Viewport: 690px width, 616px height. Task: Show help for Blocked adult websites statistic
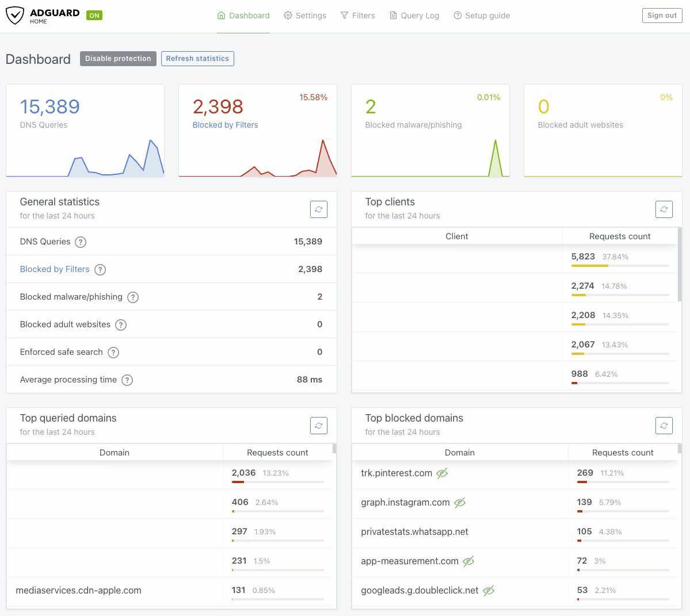point(121,325)
